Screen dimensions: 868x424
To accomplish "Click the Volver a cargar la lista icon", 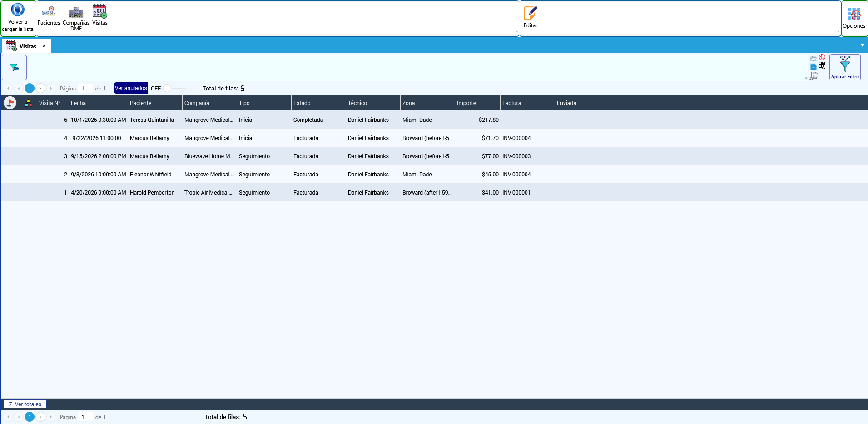I will click(x=17, y=10).
